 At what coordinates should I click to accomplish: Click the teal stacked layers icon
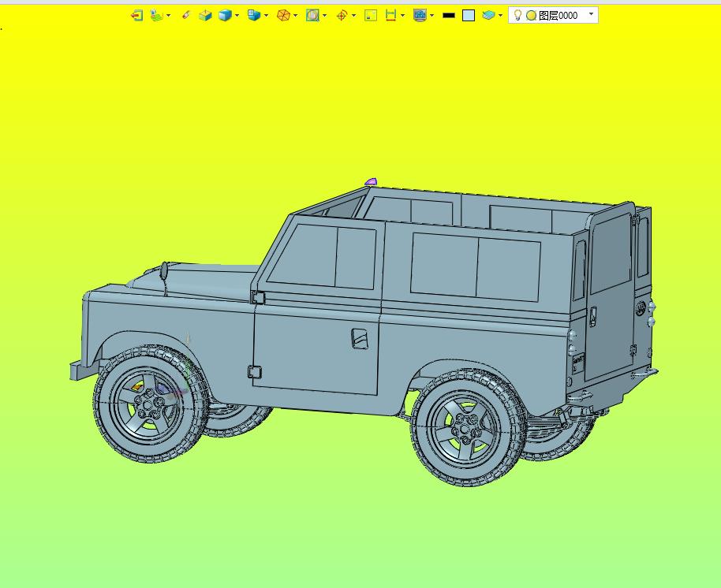pos(488,16)
